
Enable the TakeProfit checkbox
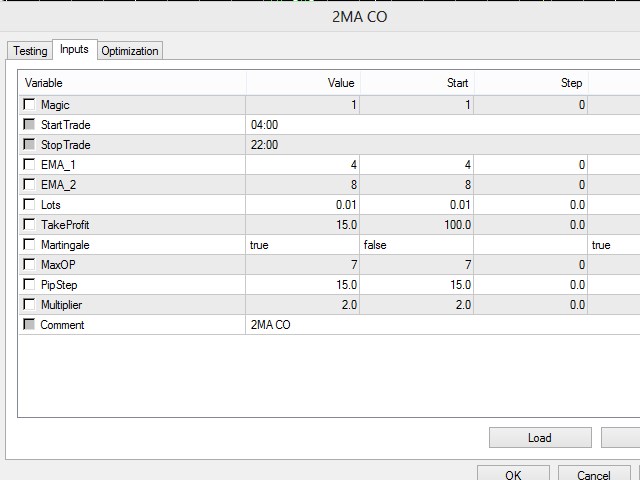point(29,224)
